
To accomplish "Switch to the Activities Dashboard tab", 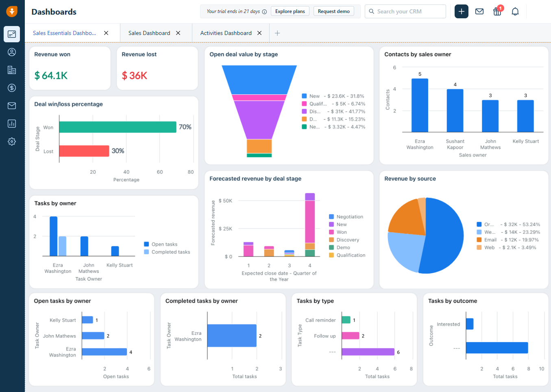I will [x=226, y=33].
